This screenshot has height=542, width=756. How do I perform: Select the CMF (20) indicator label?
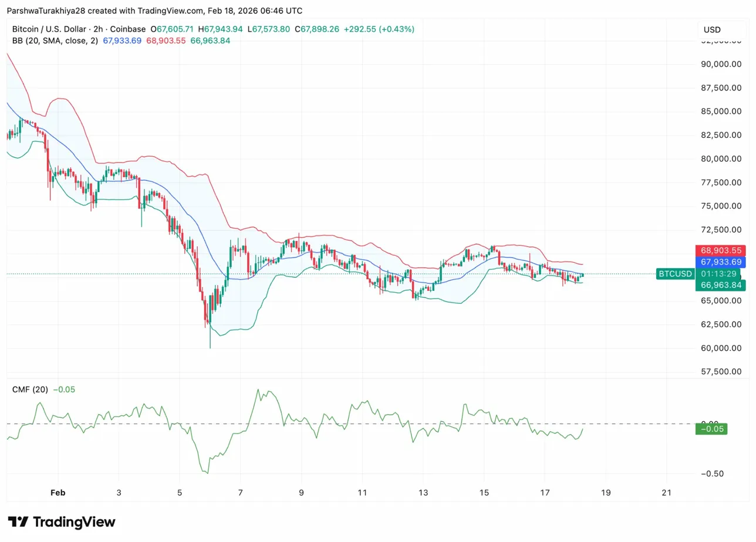pos(31,389)
